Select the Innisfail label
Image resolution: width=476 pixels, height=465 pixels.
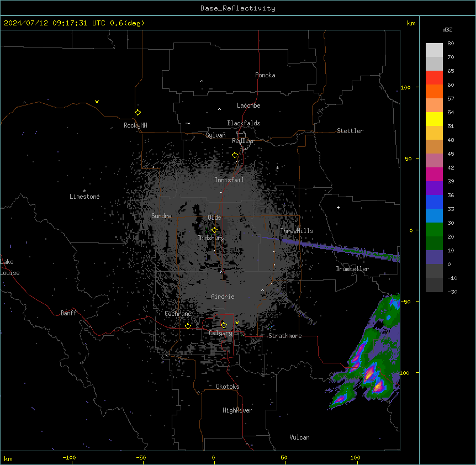tap(229, 180)
